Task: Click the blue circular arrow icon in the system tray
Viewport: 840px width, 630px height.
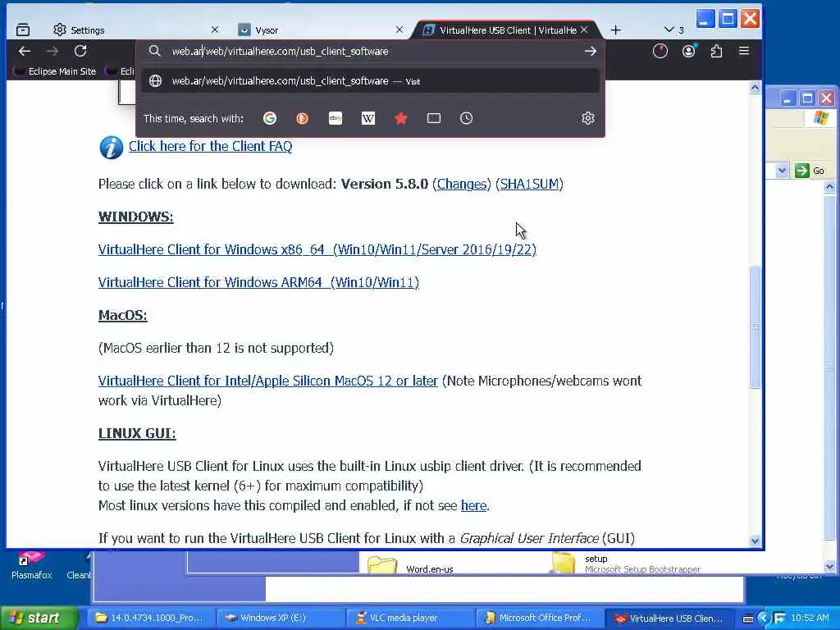Action: click(x=764, y=619)
